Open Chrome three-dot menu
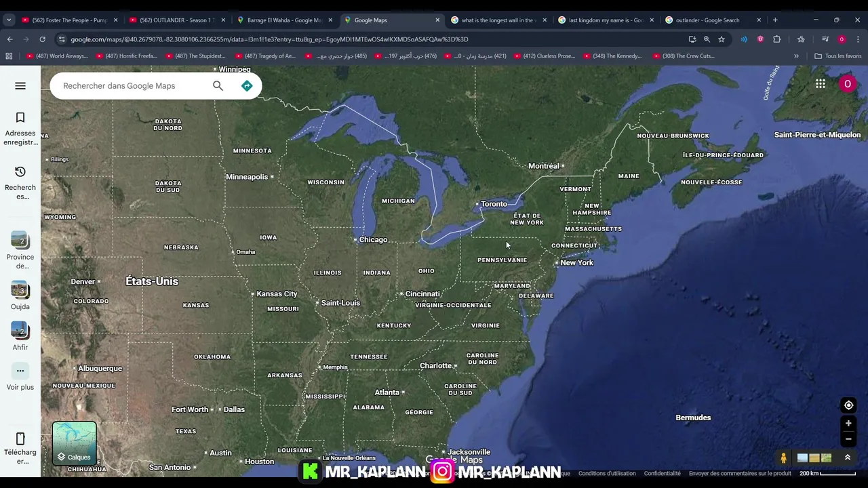The width and height of the screenshot is (868, 488). click(x=858, y=39)
